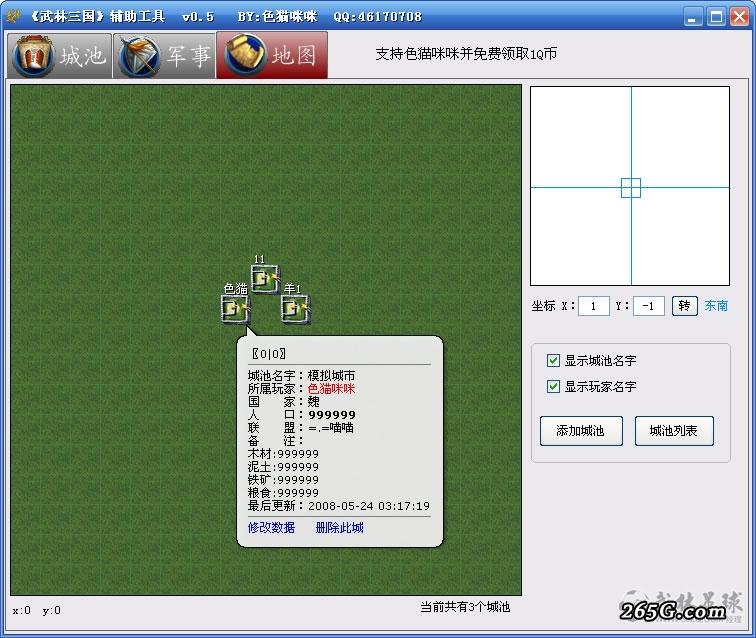Close the 辅助工具 window
Viewport: 756px width, 638px height.
(x=739, y=17)
